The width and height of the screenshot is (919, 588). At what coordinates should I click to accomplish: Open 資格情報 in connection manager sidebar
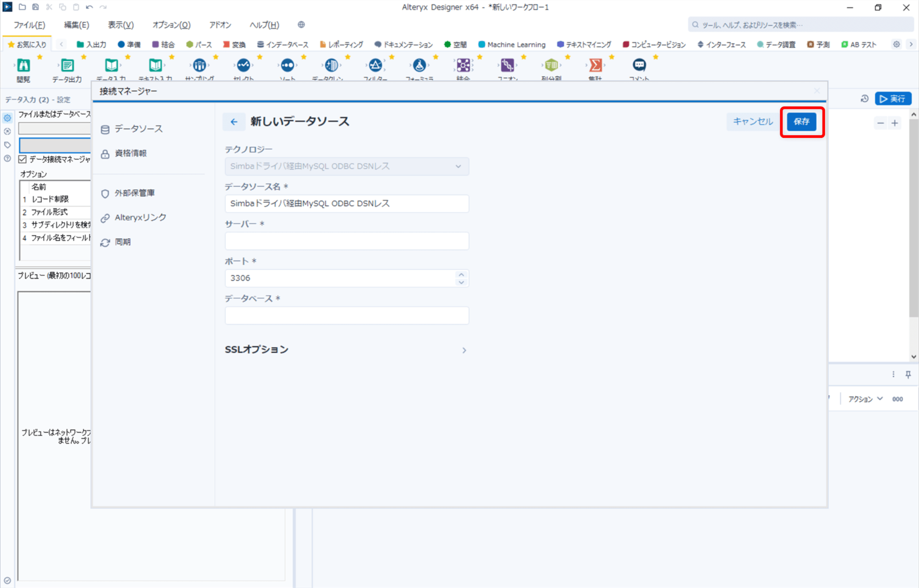coord(124,153)
